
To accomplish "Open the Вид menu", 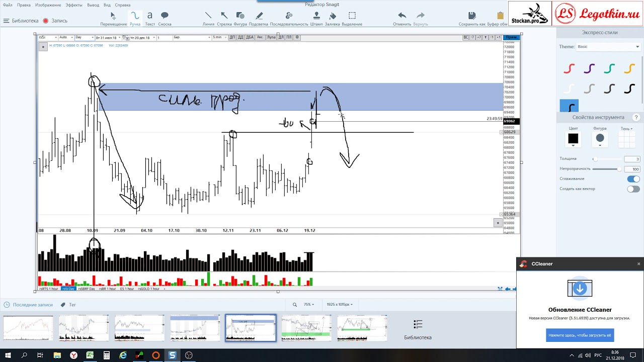I will click(107, 5).
